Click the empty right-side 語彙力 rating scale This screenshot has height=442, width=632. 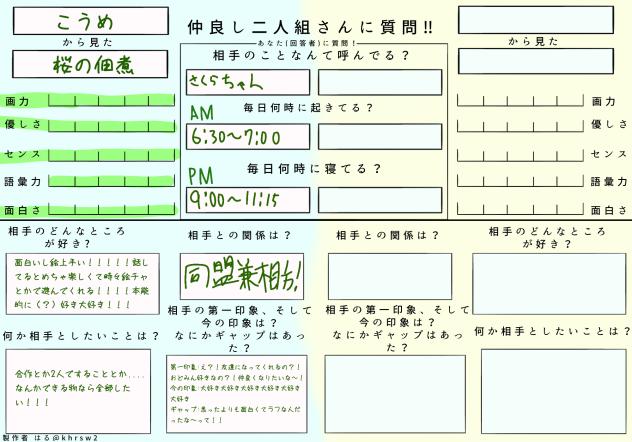520,181
